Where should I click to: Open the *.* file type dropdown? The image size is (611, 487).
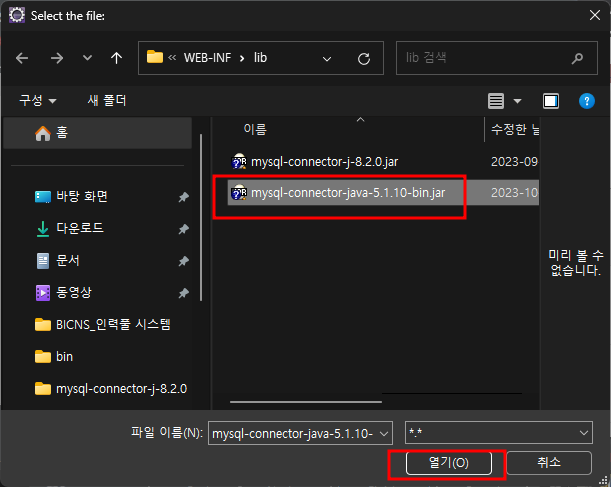(499, 433)
